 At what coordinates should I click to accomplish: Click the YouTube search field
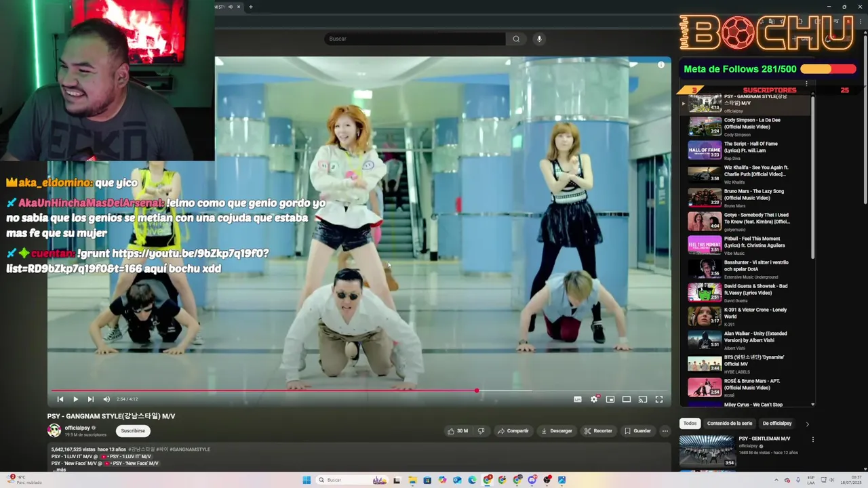pos(414,39)
